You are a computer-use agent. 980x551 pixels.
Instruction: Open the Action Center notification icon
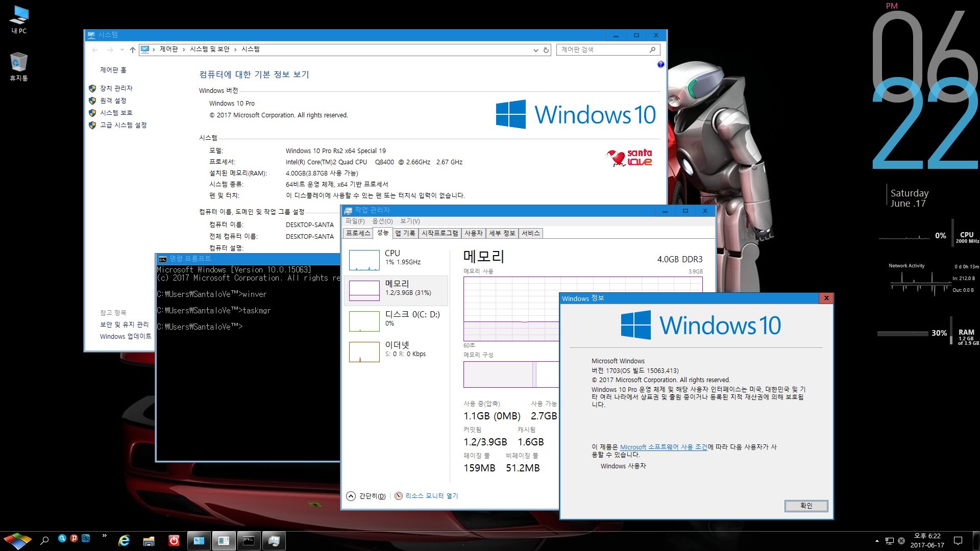[958, 541]
